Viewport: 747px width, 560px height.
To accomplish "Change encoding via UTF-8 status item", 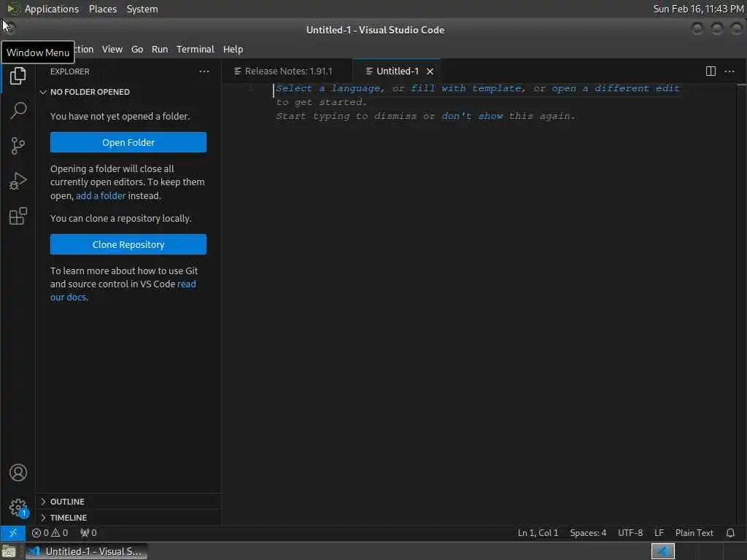I will (630, 533).
